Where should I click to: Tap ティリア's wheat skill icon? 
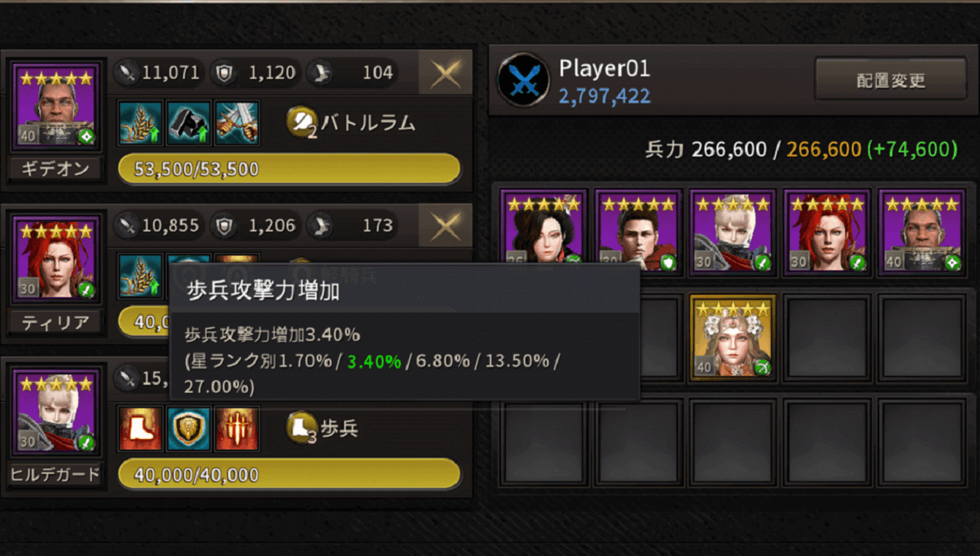(x=140, y=275)
